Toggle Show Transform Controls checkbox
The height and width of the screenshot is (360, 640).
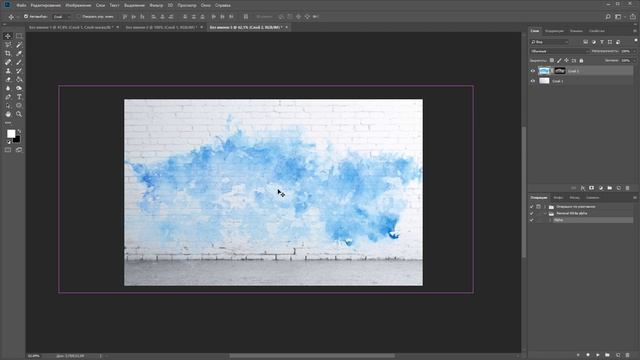tap(78, 17)
